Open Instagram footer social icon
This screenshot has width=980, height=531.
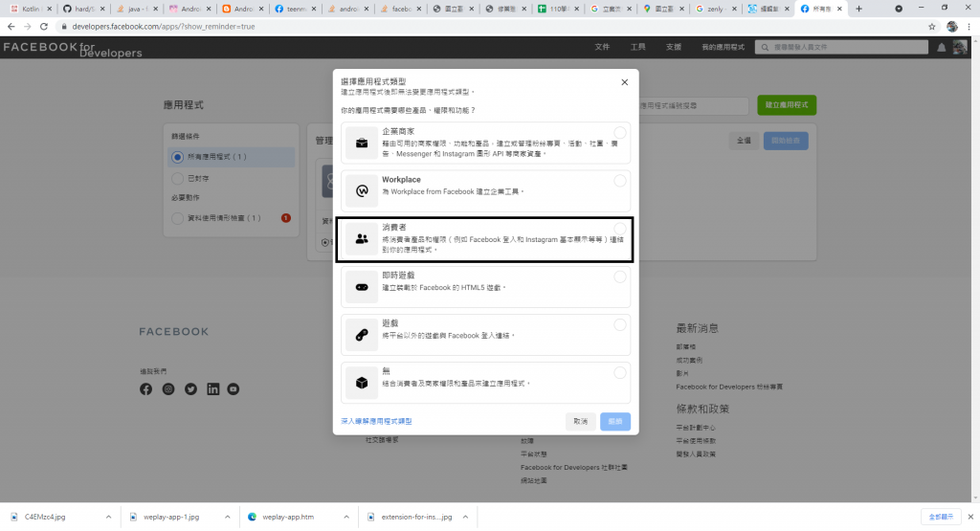click(x=168, y=389)
